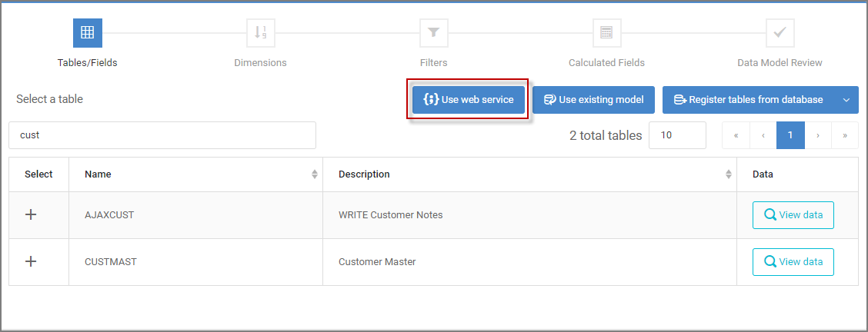Add the AJAXCUST table with plus icon
The width and height of the screenshot is (868, 332).
pos(32,215)
